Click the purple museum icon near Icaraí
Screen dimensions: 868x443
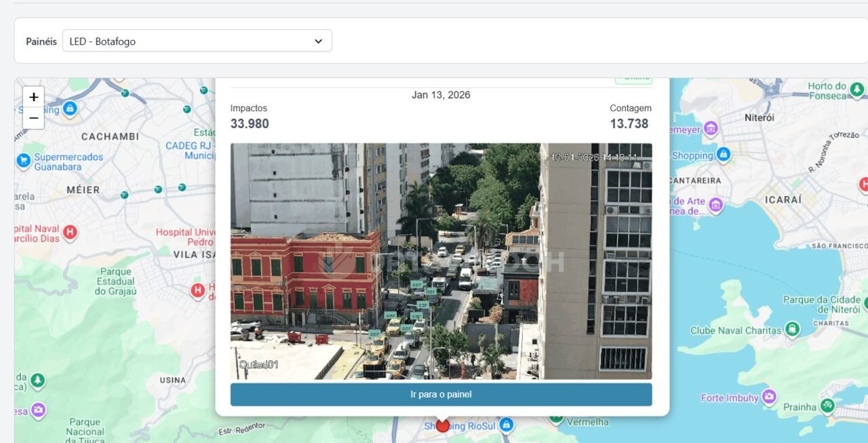coord(715,205)
